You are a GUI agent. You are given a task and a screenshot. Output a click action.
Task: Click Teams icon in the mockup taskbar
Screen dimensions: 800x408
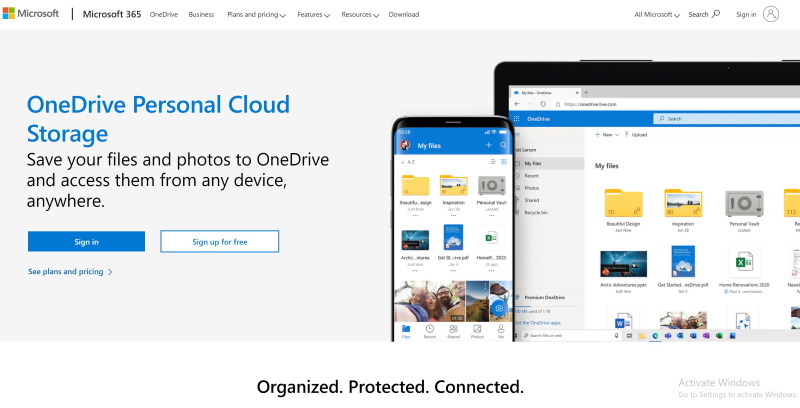pyautogui.click(x=667, y=336)
